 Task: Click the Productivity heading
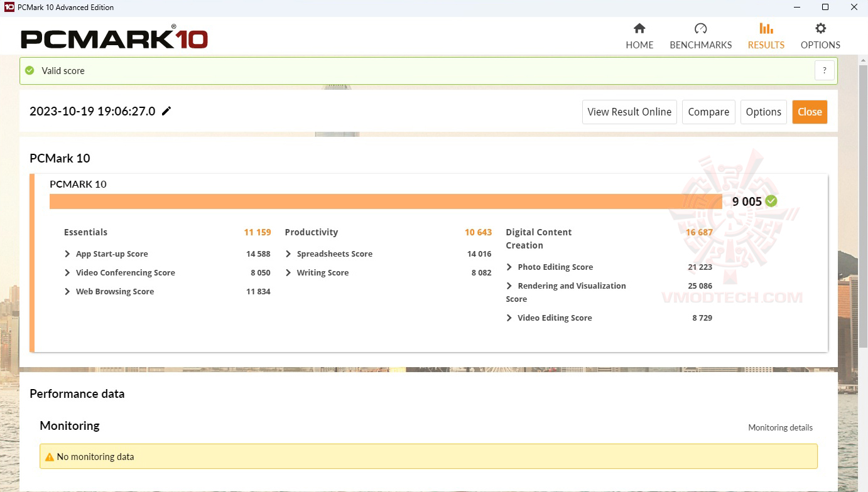coord(312,232)
